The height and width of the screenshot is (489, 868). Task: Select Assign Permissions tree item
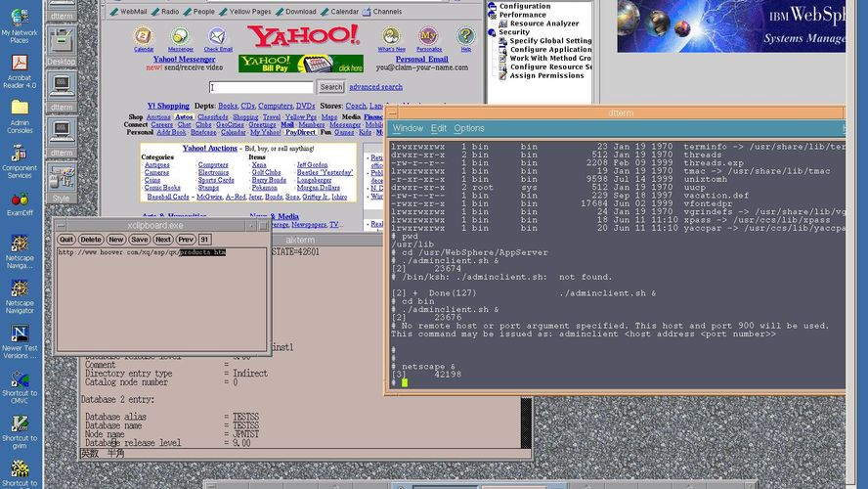(546, 75)
